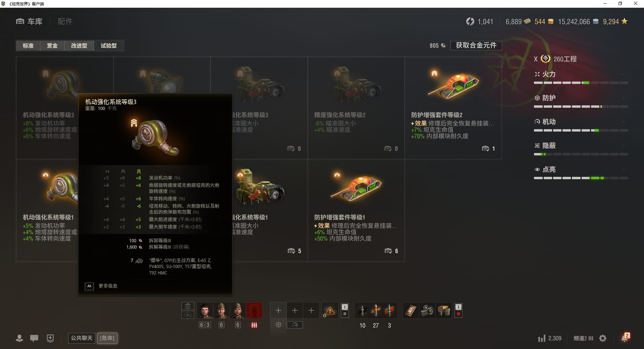Open the settings gear icon
This screenshot has height=349, width=644.
point(603,338)
